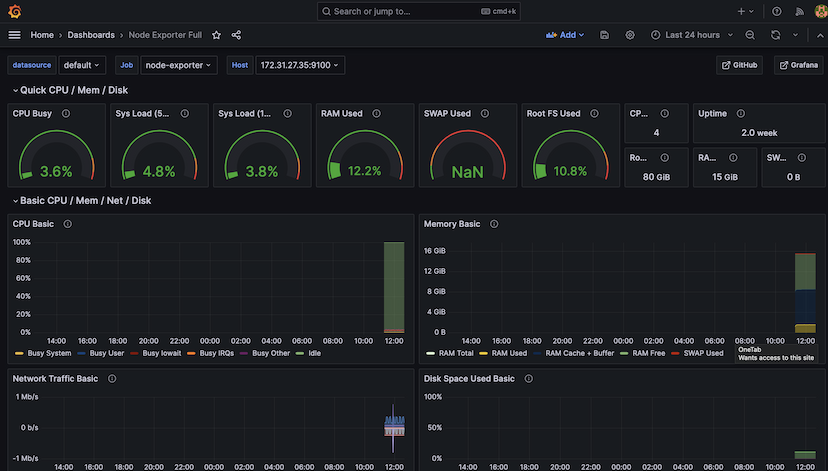This screenshot has width=828, height=471.
Task: Open the Add panel dropdown
Action: (565, 35)
